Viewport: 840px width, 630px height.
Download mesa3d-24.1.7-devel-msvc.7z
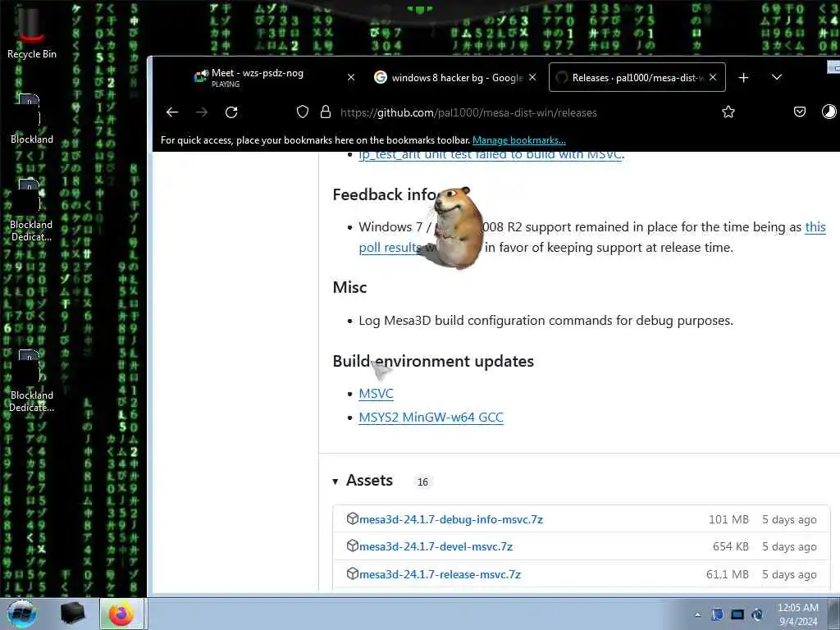point(436,547)
